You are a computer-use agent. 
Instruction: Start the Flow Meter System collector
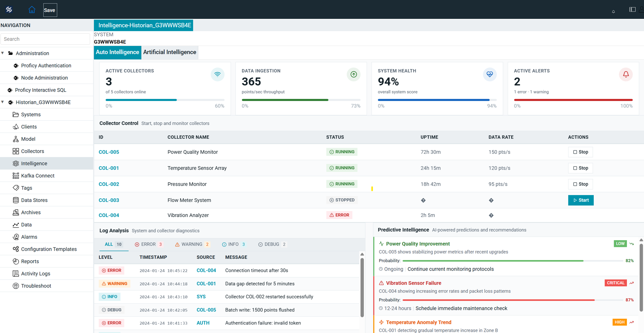[x=581, y=200]
